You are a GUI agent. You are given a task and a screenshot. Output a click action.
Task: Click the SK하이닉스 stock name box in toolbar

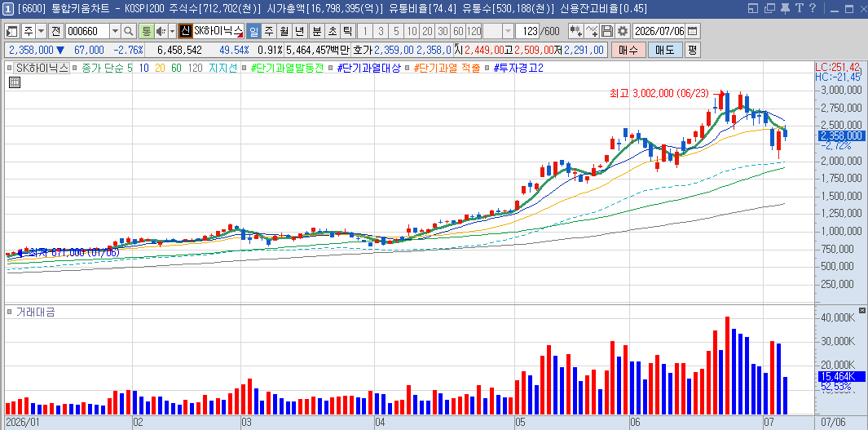(218, 31)
